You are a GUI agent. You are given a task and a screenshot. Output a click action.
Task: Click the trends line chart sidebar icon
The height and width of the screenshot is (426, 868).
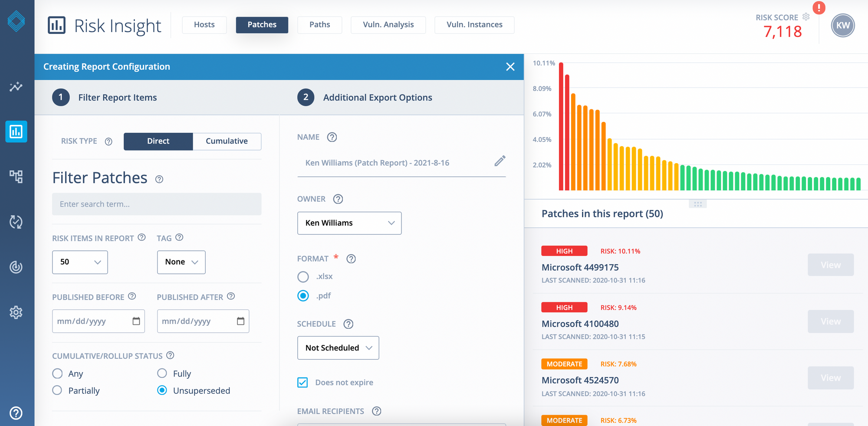pos(16,87)
